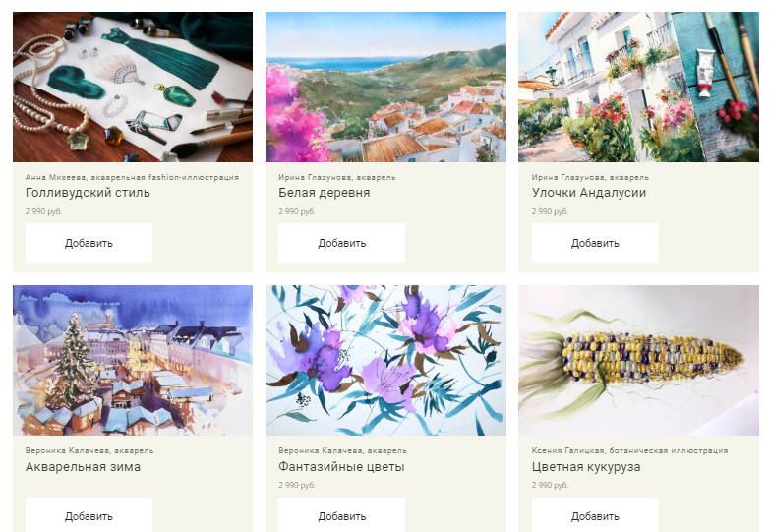Select author line Анна Михеева fashion-иллюстрация
This screenshot has height=532, width=769.
click(x=132, y=177)
